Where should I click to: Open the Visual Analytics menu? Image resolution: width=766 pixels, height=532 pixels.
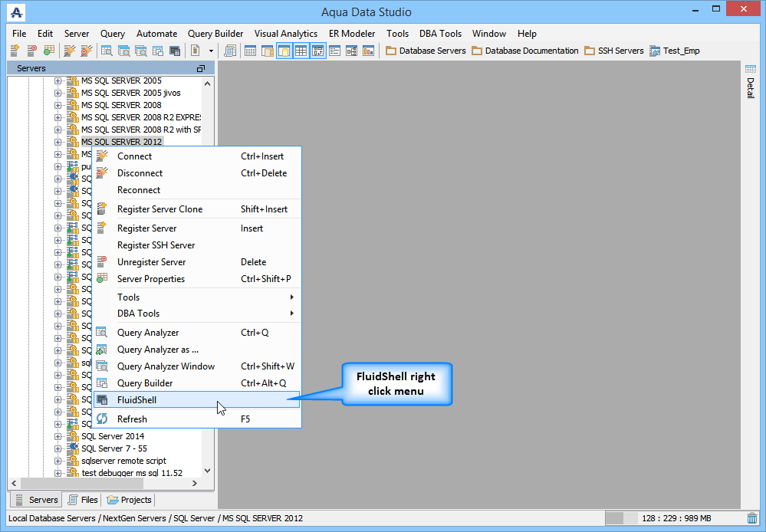click(286, 34)
